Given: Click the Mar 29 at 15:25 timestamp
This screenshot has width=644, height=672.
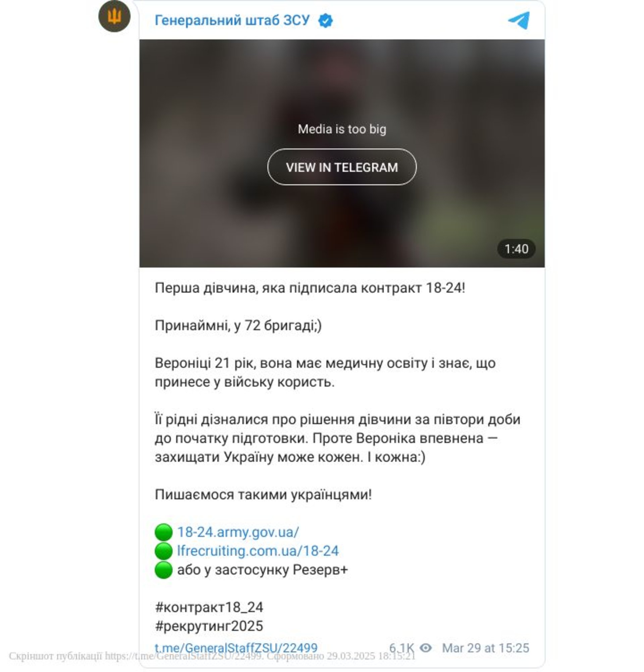Looking at the screenshot, I should [x=485, y=648].
